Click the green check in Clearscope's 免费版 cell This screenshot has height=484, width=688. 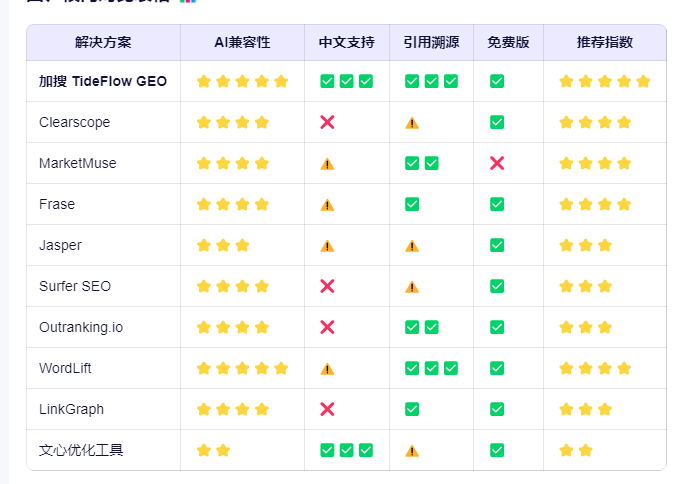pyautogui.click(x=497, y=122)
